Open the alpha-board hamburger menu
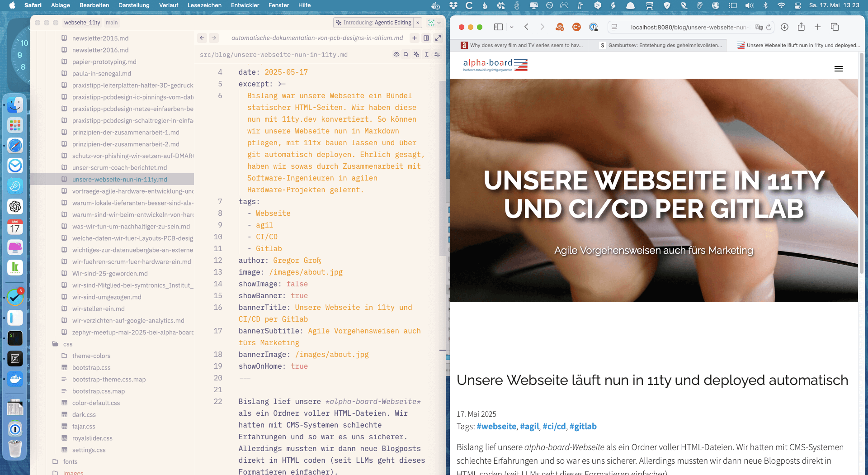 point(838,69)
